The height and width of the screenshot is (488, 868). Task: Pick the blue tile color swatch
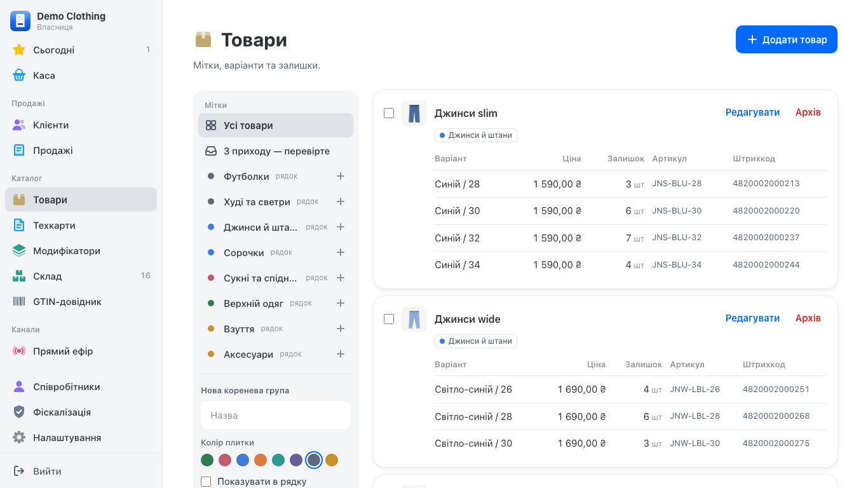(x=243, y=460)
